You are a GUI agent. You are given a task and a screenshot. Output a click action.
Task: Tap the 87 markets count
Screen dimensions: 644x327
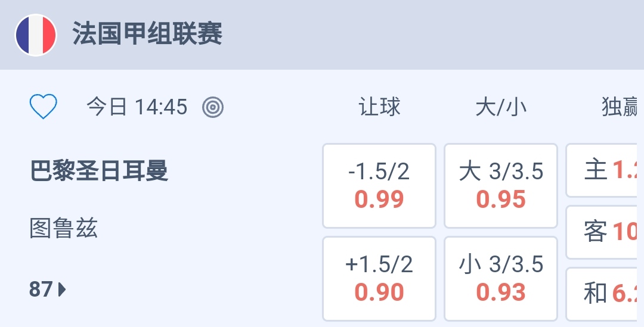[x=41, y=290]
